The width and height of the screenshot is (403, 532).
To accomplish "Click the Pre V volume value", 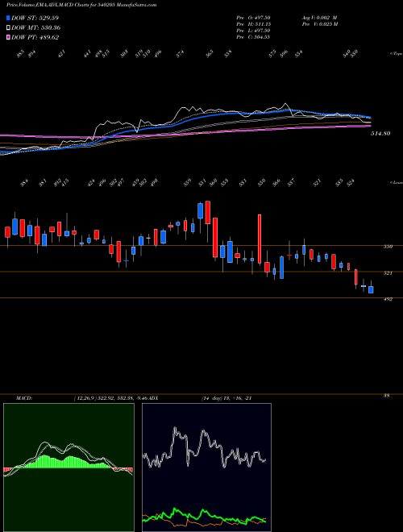I will pos(328,24).
